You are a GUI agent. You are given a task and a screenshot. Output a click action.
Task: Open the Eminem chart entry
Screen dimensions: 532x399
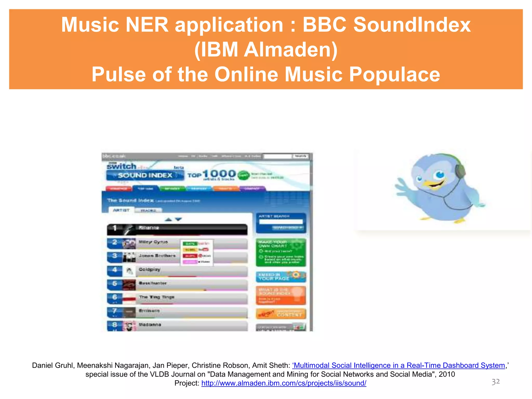pos(177,312)
